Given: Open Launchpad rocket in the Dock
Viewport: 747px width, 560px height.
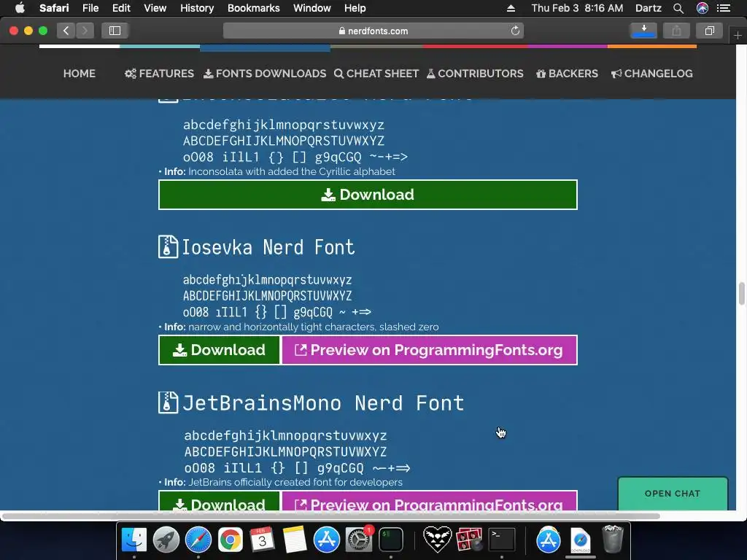Looking at the screenshot, I should [166, 540].
